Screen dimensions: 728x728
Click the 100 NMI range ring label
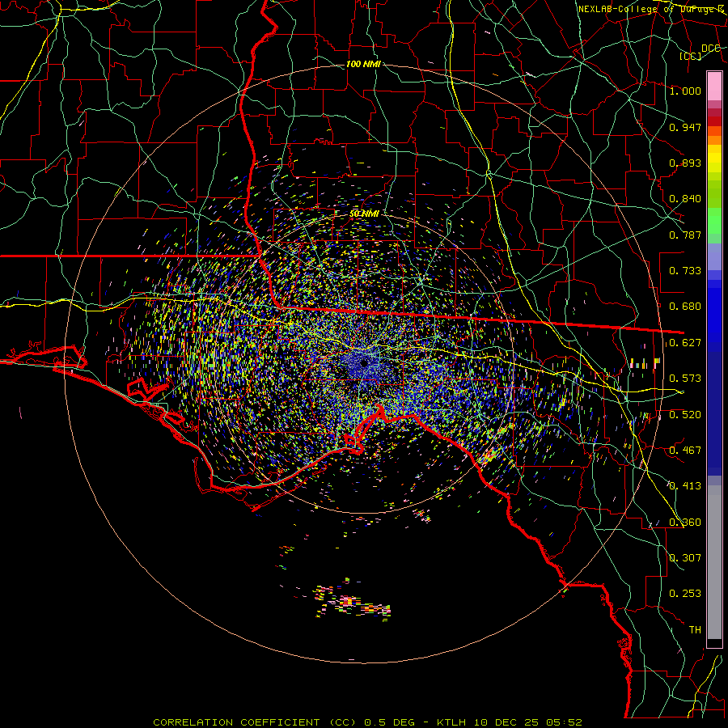click(x=363, y=64)
